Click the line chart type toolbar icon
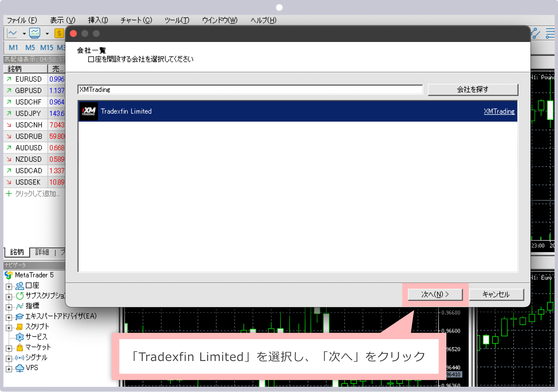Viewport: 558px width, 392px height. (12, 33)
